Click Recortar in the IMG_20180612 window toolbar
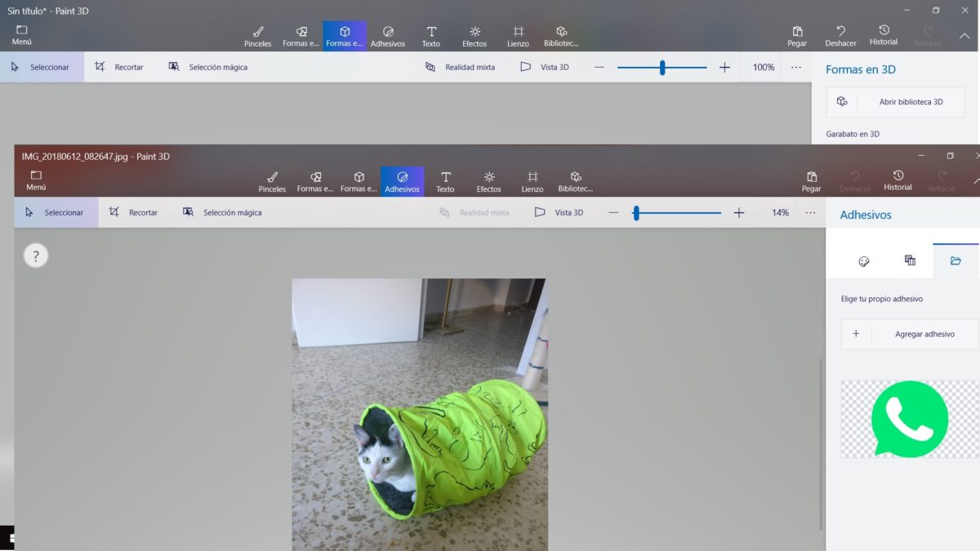Screen dimensions: 980x551 point(133,212)
